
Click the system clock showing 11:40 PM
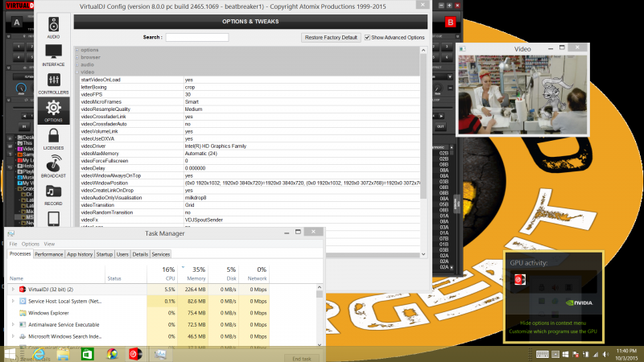(x=626, y=351)
